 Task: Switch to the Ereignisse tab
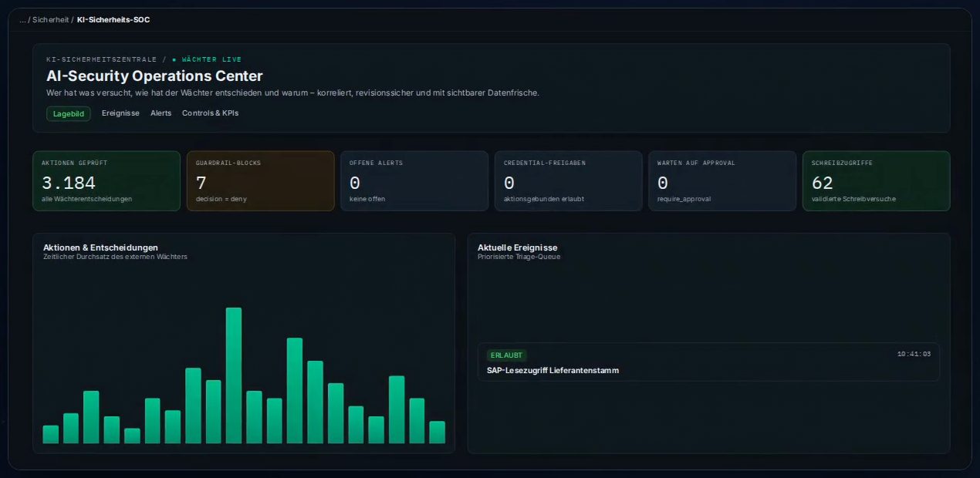click(120, 113)
